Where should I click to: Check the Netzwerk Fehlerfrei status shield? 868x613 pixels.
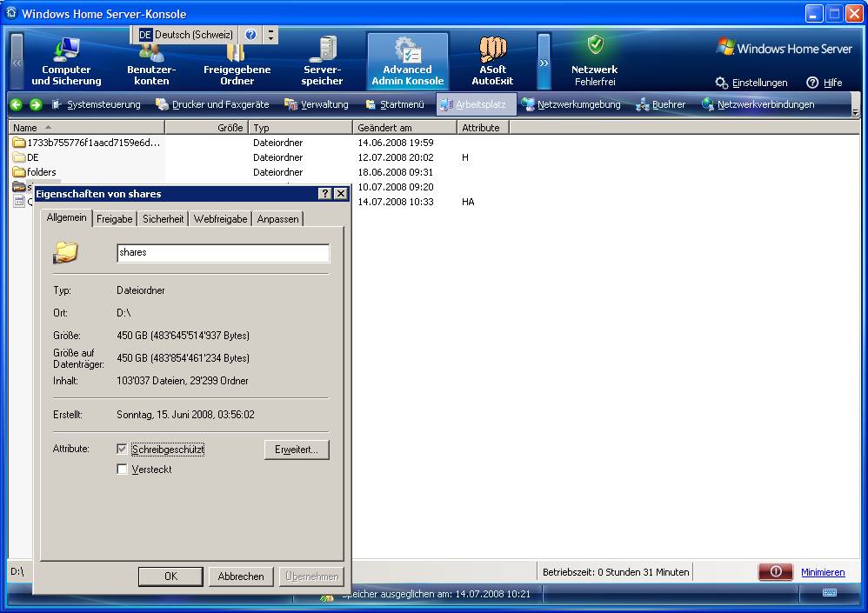coord(595,44)
